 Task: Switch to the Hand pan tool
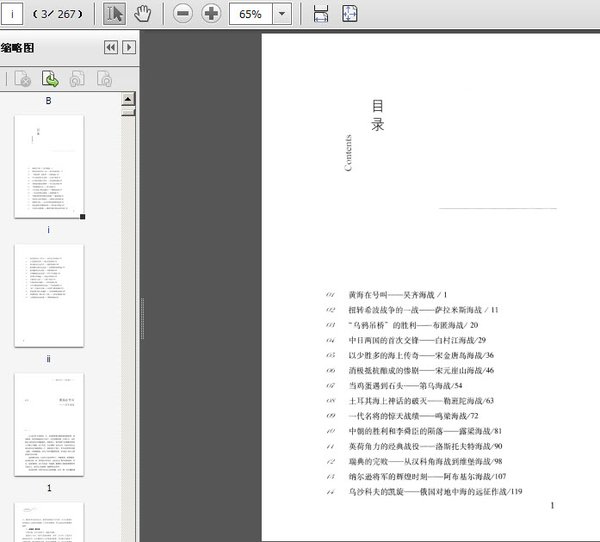pos(143,14)
